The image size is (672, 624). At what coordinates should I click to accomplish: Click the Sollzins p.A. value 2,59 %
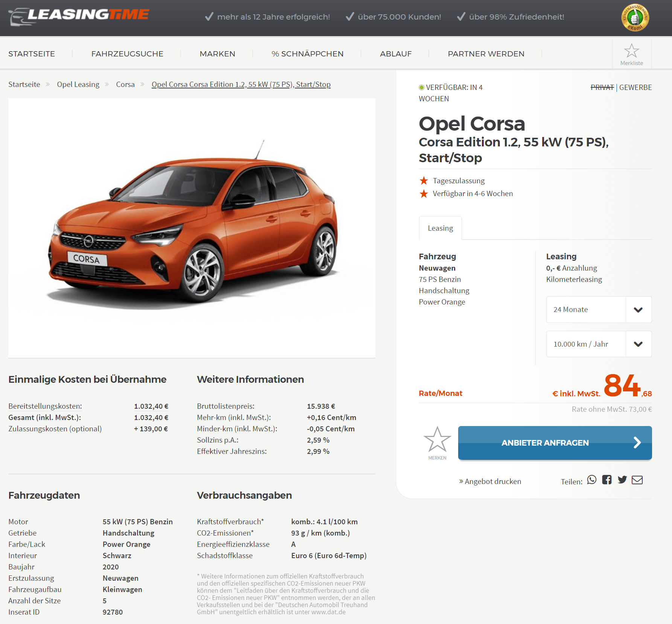point(318,440)
